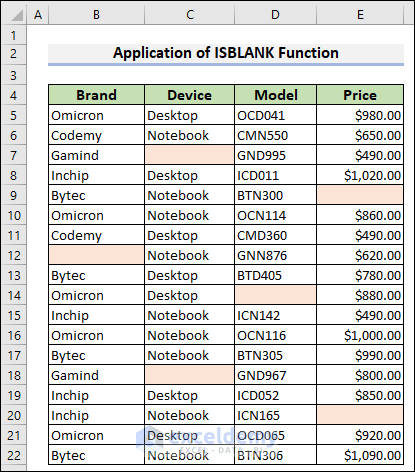This screenshot has height=472, width=415.
Task: Click the Price header cell
Action: (x=360, y=95)
